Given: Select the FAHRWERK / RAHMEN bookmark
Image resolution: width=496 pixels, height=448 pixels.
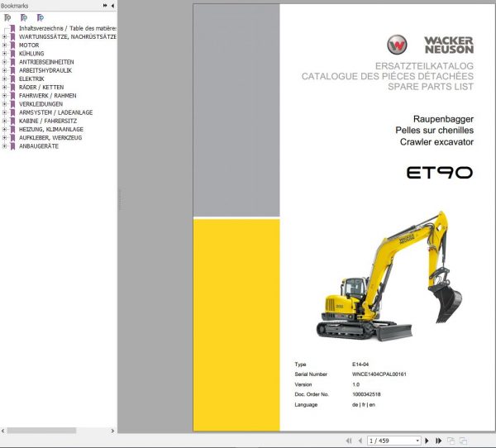Looking at the screenshot, I should 47,96.
